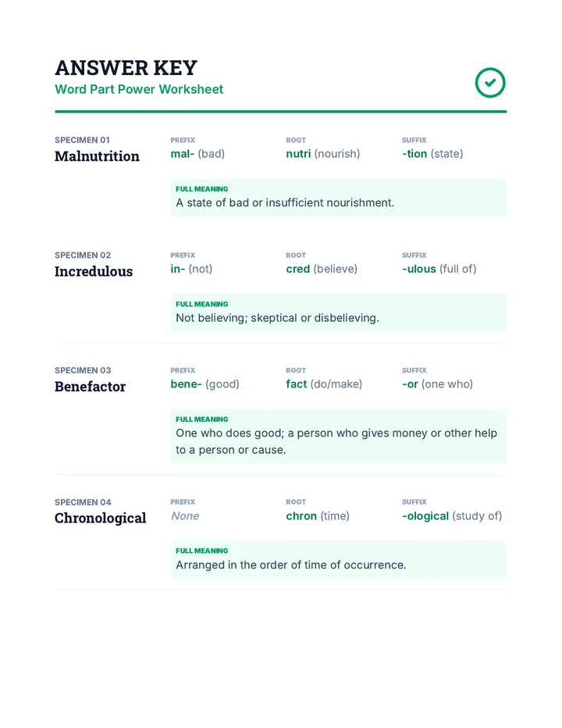Viewport: 562px width, 728px height.
Task: Click the -ulous (full of) suffix
Action: 439,269
